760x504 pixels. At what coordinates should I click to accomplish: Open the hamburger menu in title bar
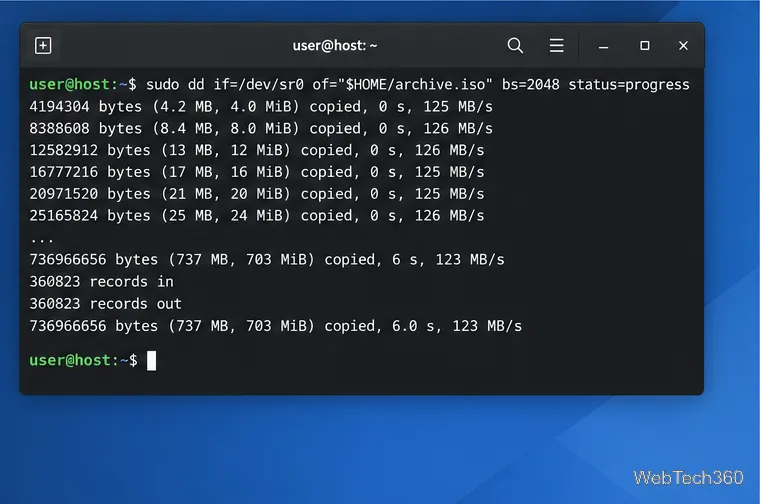click(x=556, y=46)
